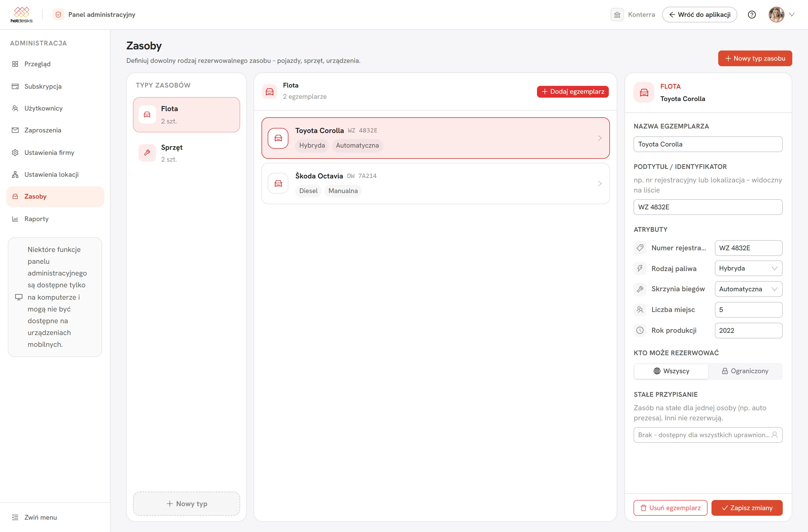Click the Ustawienia lokacji hierarchy icon

click(15, 175)
